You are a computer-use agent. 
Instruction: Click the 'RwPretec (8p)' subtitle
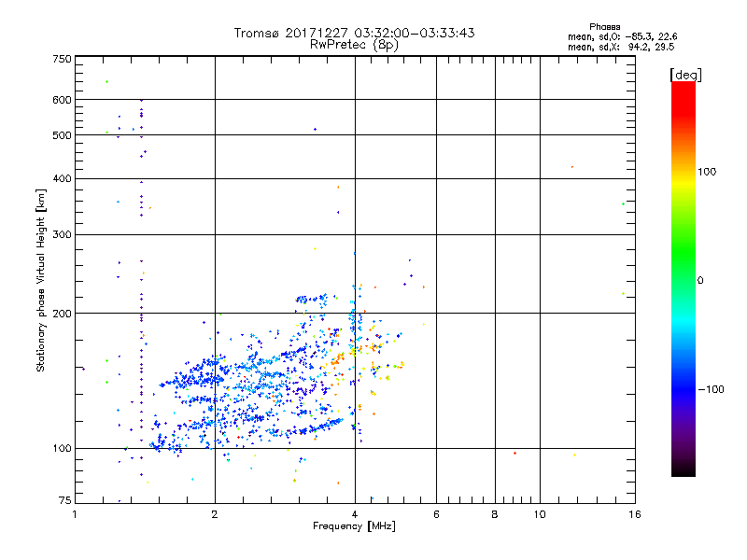(354, 45)
